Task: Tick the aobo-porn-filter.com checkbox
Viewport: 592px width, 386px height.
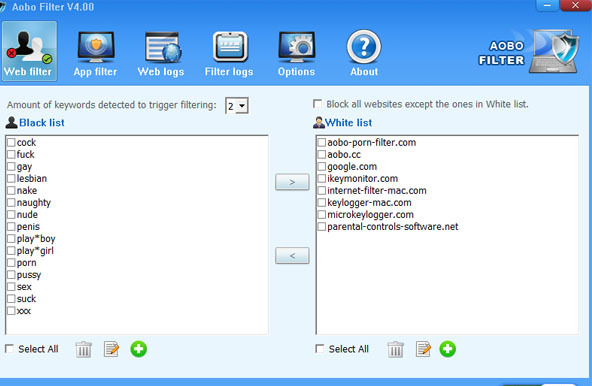Action: [322, 142]
